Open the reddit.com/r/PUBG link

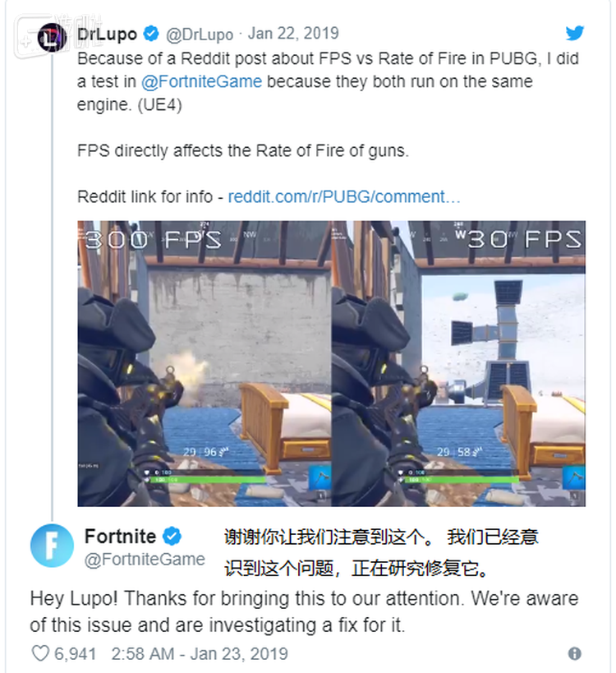344,196
